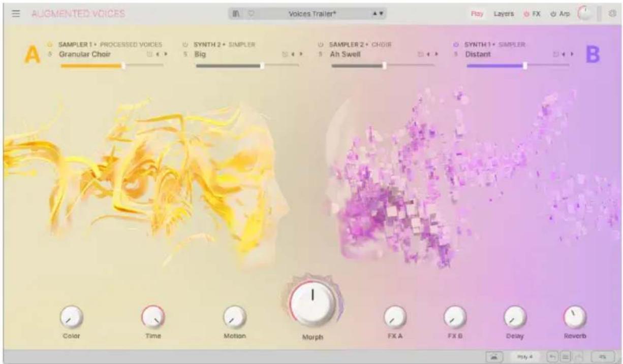The height and width of the screenshot is (364, 623).
Task: Open the Distant preset selector
Action: [478, 54]
